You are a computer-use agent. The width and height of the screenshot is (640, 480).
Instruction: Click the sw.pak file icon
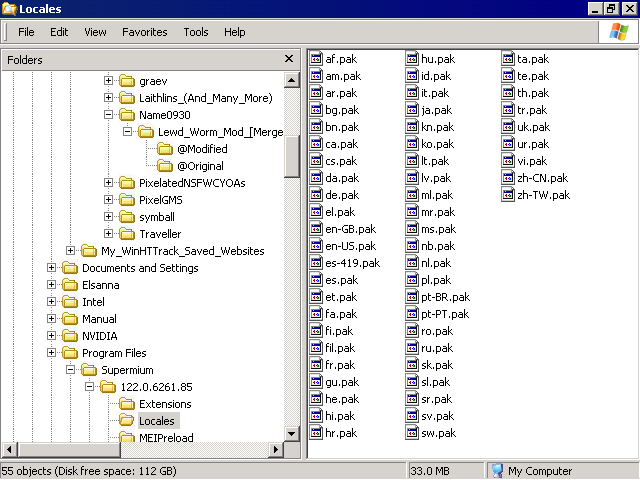412,433
